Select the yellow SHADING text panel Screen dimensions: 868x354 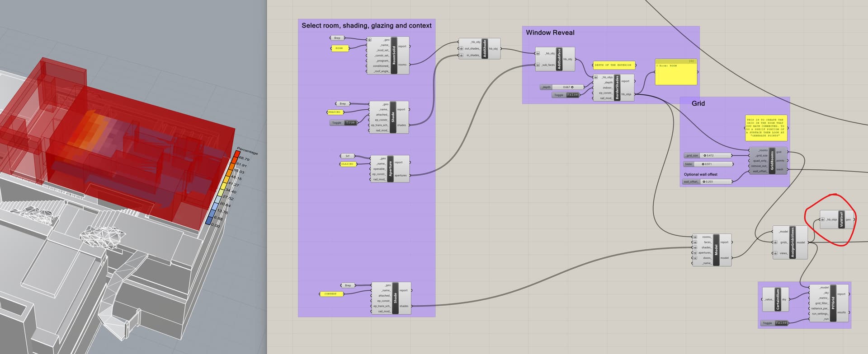click(x=335, y=112)
